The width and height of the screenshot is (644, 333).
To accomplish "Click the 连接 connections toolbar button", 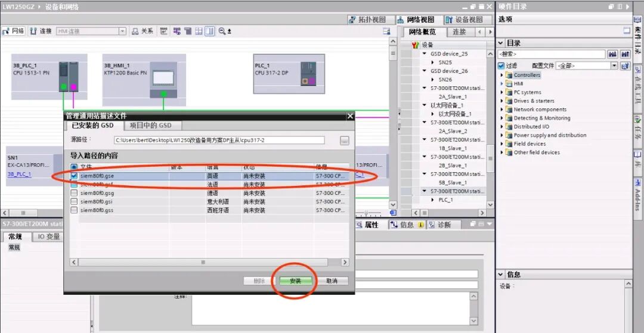I will (x=41, y=31).
